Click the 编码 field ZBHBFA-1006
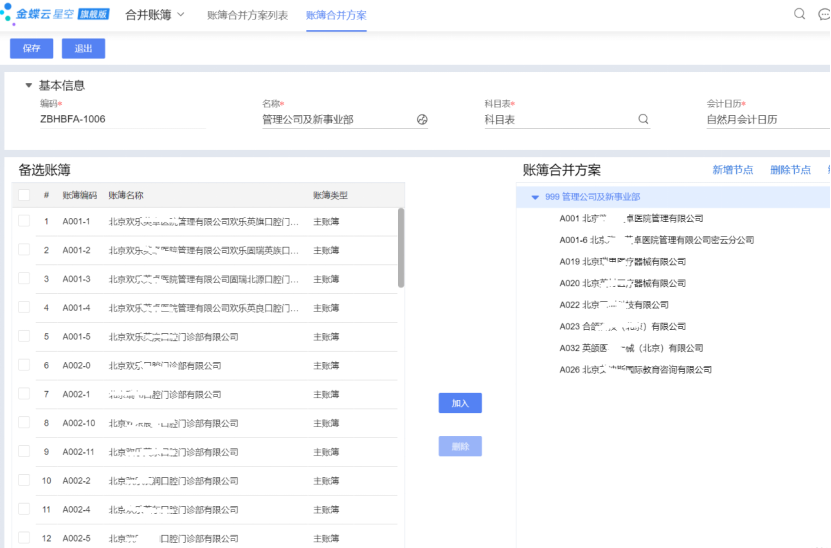The width and height of the screenshot is (831, 548). (122, 119)
